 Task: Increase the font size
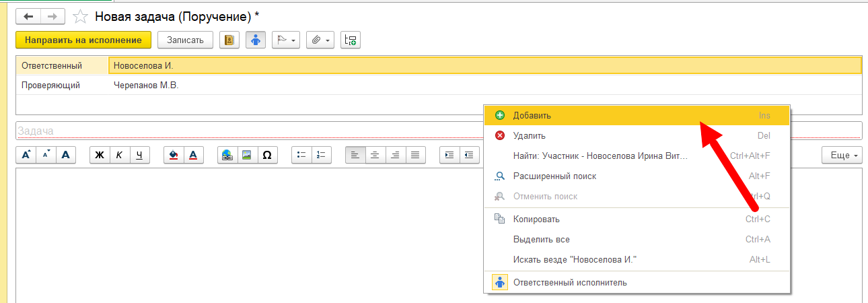[x=26, y=155]
